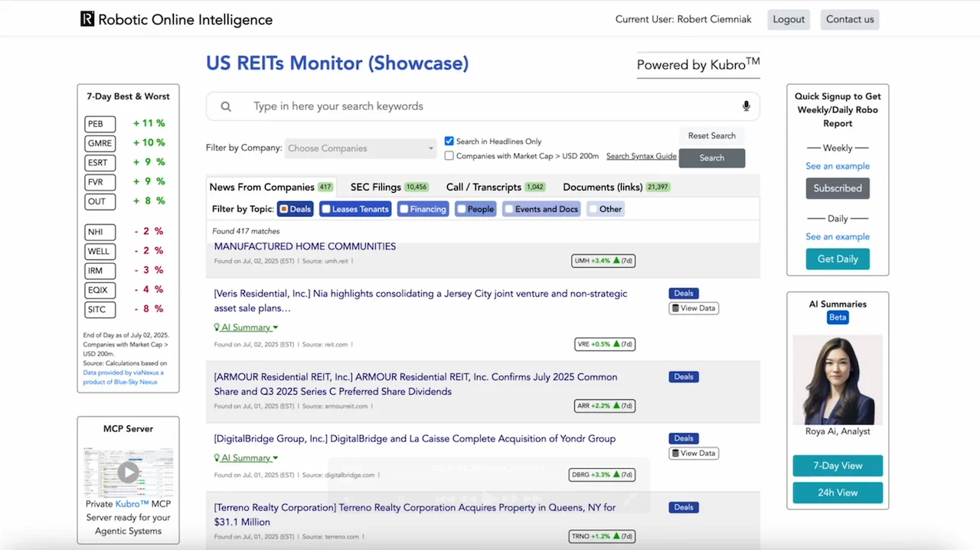This screenshot has height=550, width=980.
Task: Open Roya Ai analyst portrait
Action: click(838, 379)
